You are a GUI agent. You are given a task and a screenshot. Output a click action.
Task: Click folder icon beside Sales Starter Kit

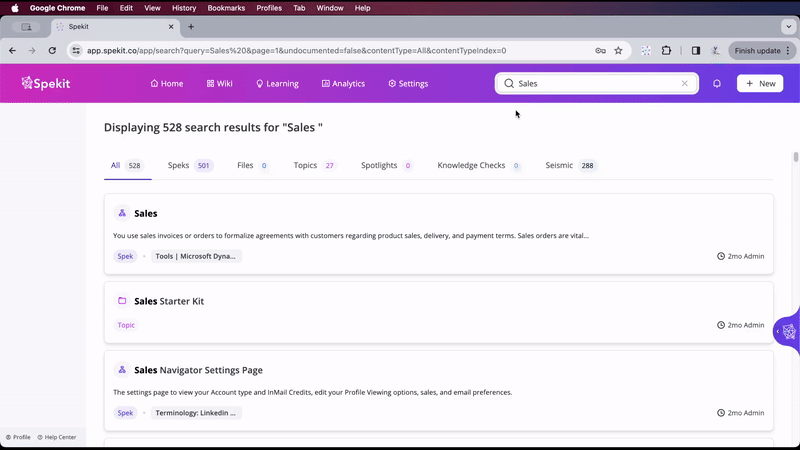coord(122,301)
